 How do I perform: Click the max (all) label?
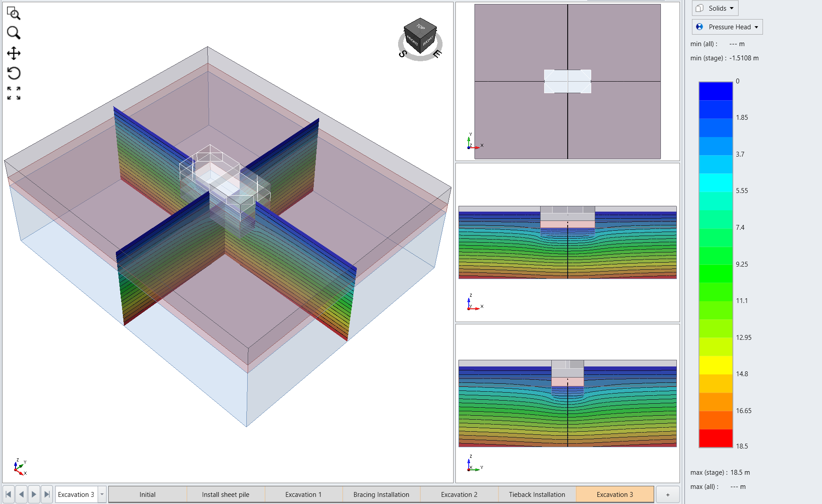pos(704,487)
